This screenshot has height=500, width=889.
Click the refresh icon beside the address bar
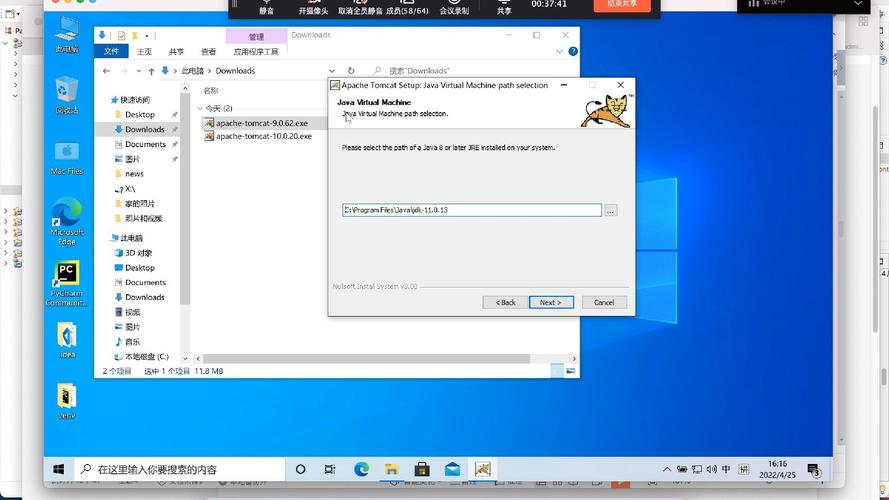349,71
